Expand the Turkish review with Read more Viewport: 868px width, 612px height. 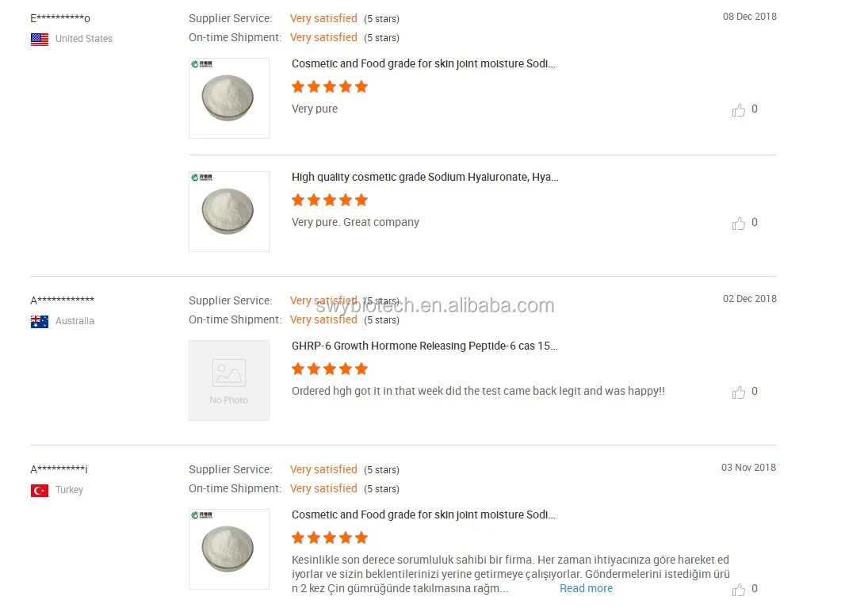pyautogui.click(x=586, y=588)
